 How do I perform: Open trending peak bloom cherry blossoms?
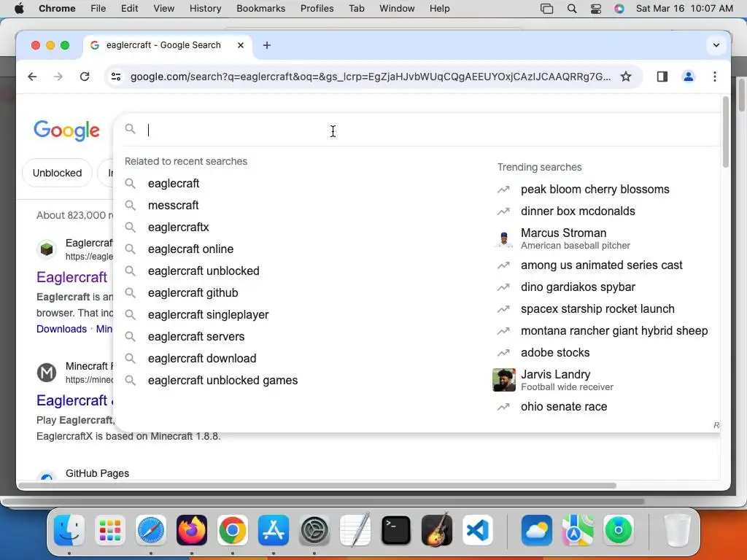[595, 189]
